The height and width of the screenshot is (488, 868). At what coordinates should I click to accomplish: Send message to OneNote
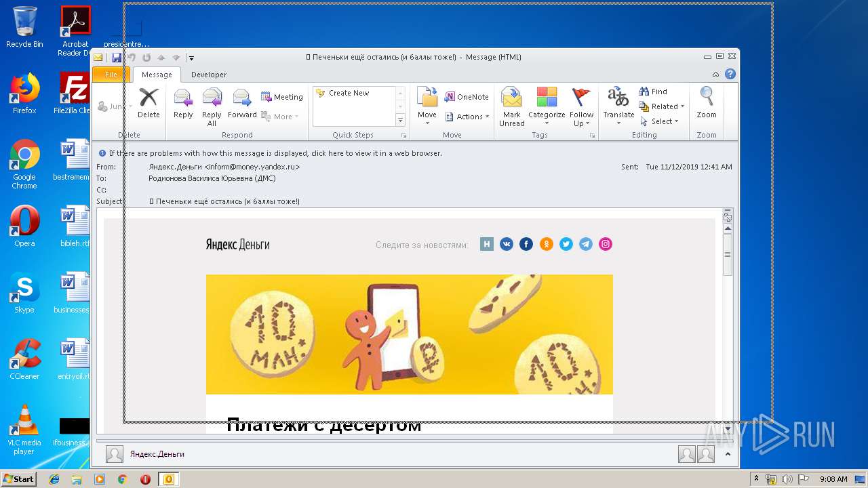467,97
